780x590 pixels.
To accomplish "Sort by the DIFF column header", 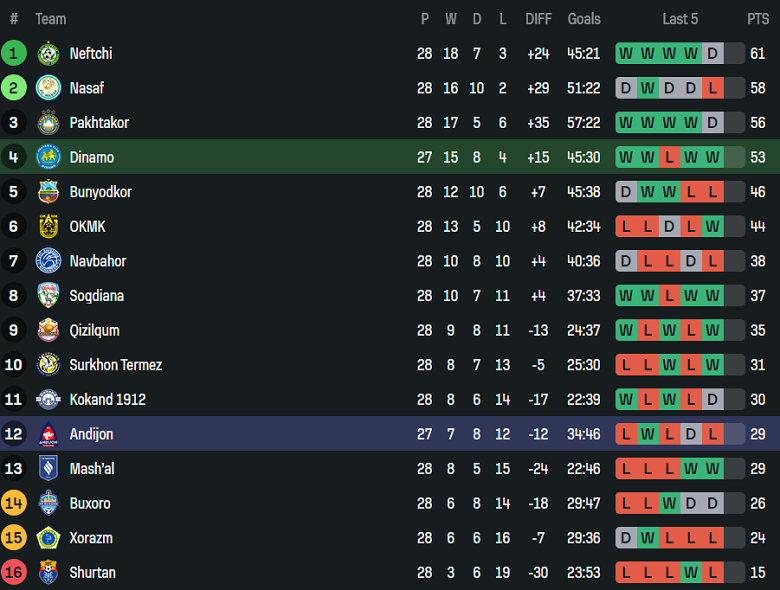I will coord(538,19).
